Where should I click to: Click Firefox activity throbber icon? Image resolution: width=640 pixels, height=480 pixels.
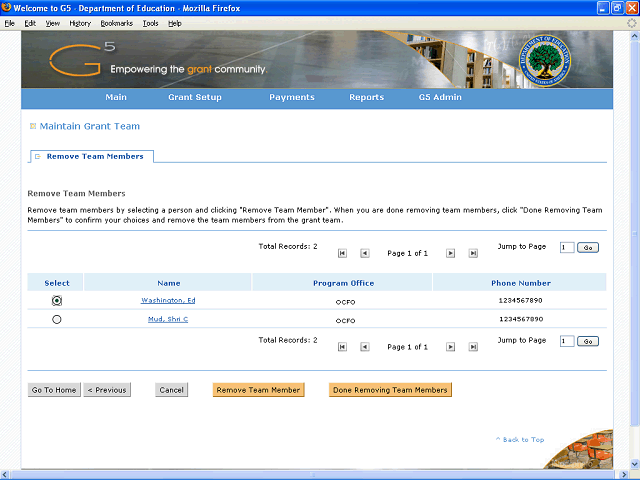click(631, 23)
